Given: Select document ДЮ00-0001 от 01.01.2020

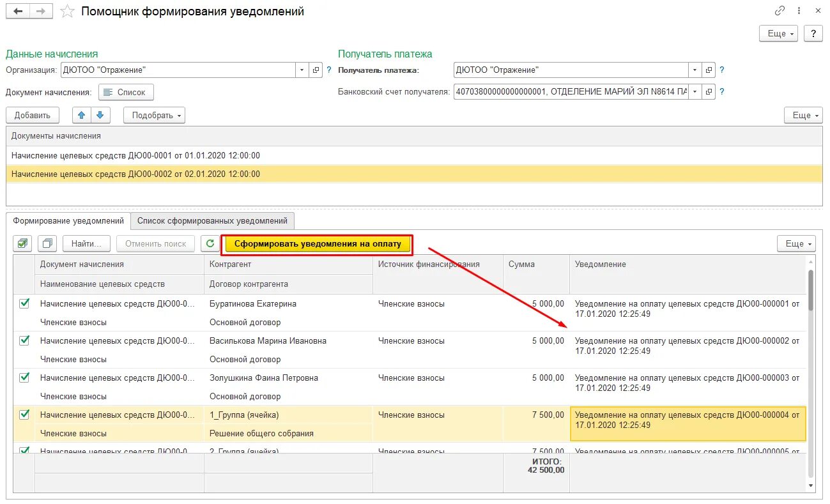Looking at the screenshot, I should pyautogui.click(x=414, y=155).
